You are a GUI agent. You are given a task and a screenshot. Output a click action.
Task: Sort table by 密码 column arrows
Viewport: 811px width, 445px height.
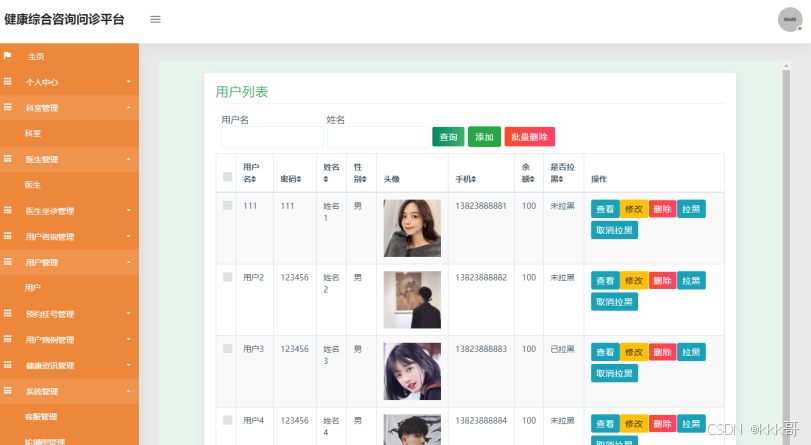coord(298,179)
